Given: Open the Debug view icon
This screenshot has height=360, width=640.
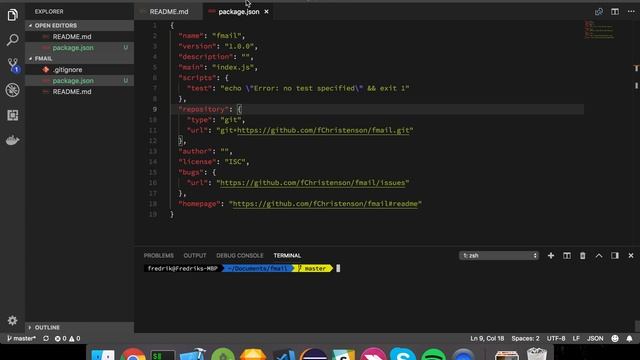Looking at the screenshot, I should 12,90.
